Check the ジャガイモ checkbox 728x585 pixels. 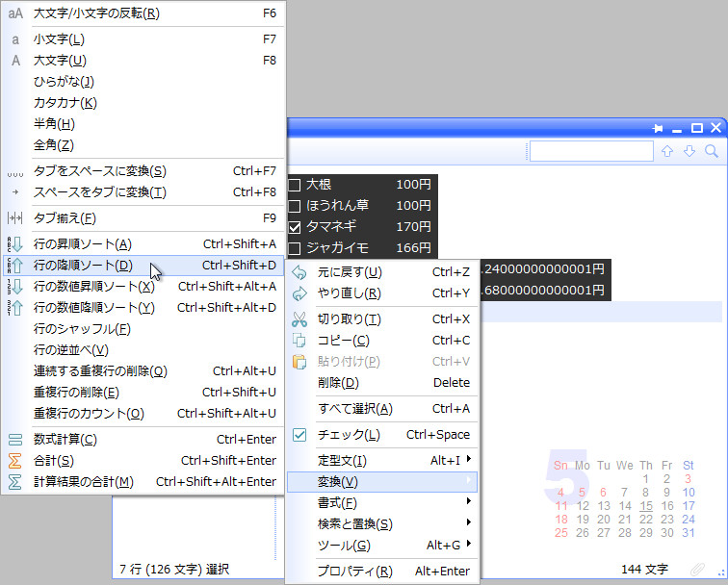point(295,248)
